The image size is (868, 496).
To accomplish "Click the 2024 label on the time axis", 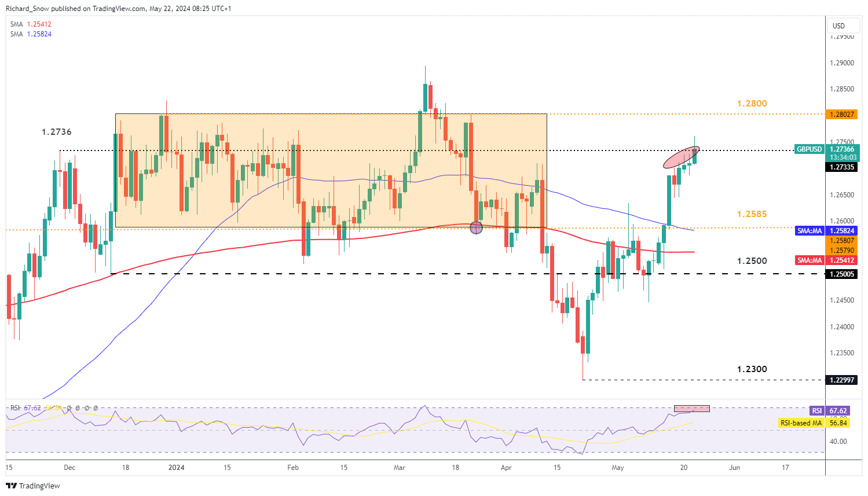I will click(176, 468).
